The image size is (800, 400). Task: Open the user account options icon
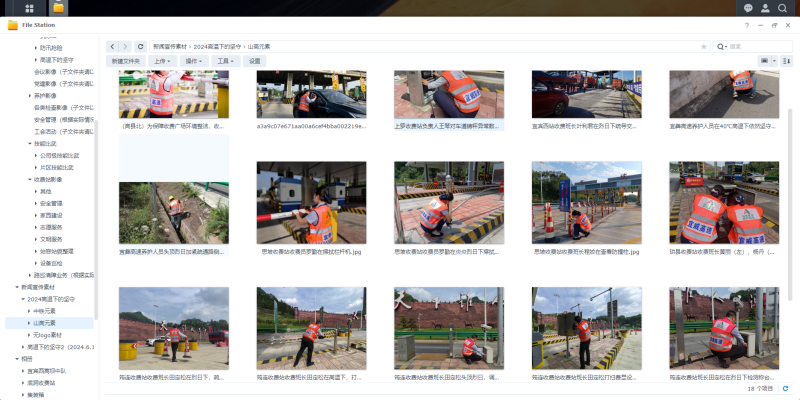click(x=765, y=8)
